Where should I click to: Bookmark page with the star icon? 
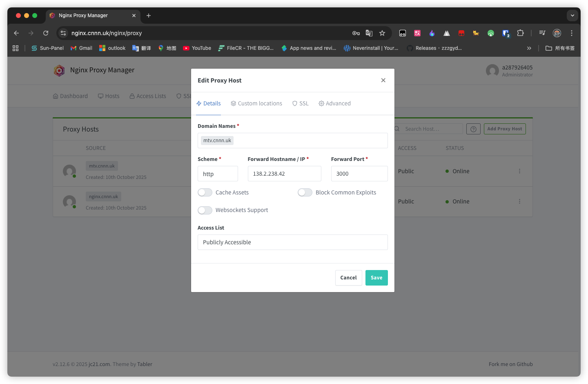tap(382, 33)
